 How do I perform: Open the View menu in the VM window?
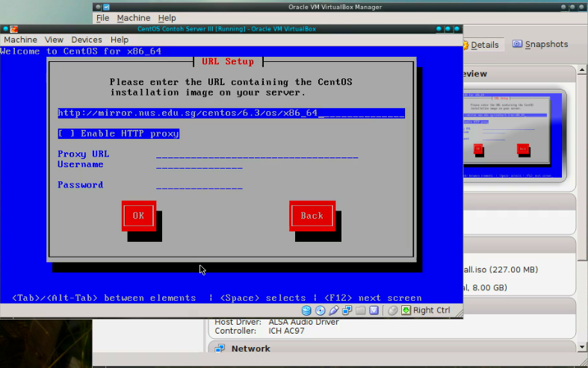tap(54, 40)
